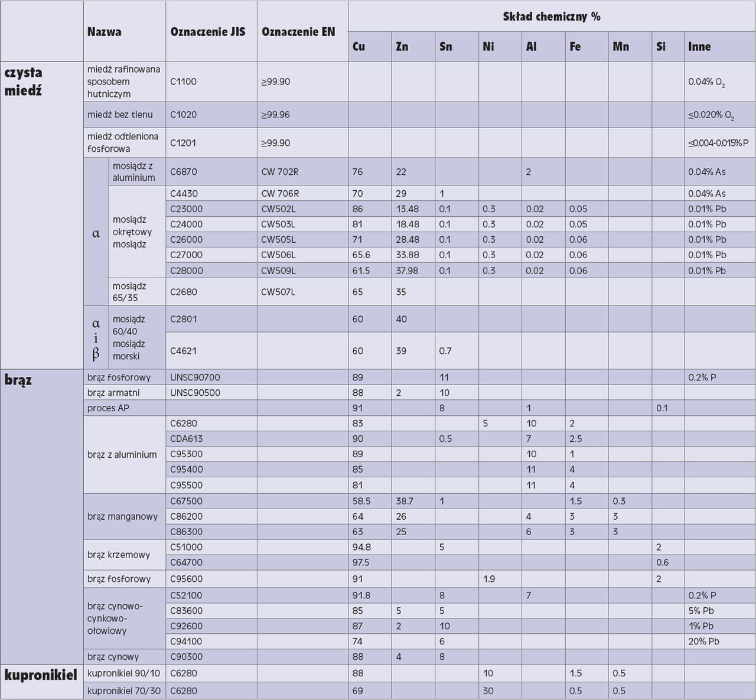Click the Nazwa column header

pos(105,32)
